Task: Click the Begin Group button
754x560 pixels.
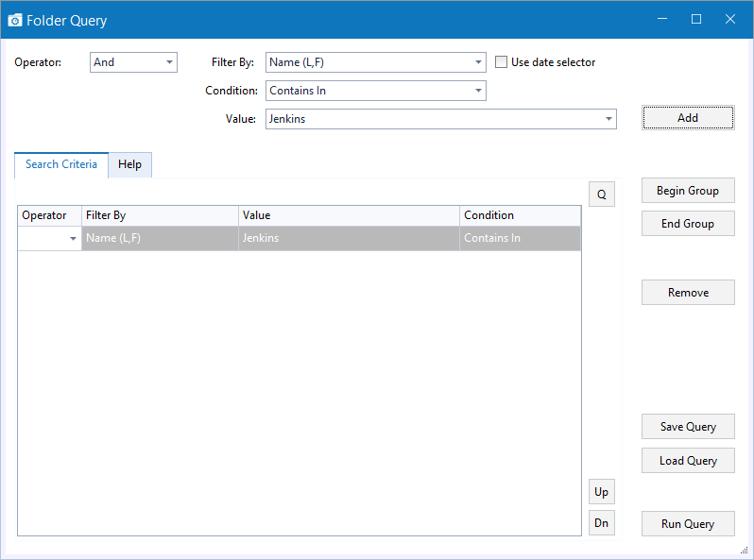Action: 688,191
